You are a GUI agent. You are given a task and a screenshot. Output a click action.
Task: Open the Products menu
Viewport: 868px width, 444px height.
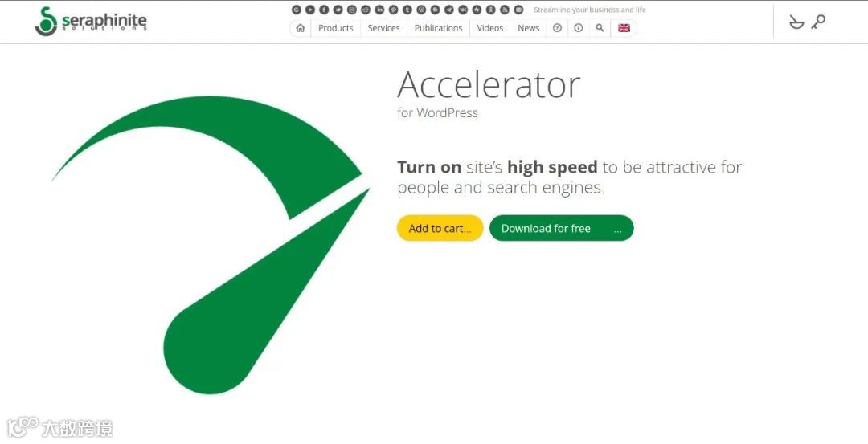[x=335, y=28]
